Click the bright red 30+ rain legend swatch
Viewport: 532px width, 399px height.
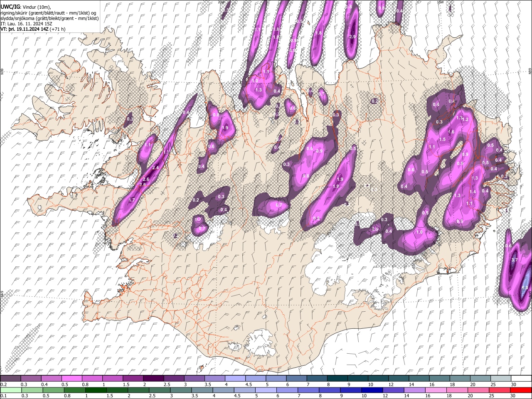pyautogui.click(x=521, y=390)
